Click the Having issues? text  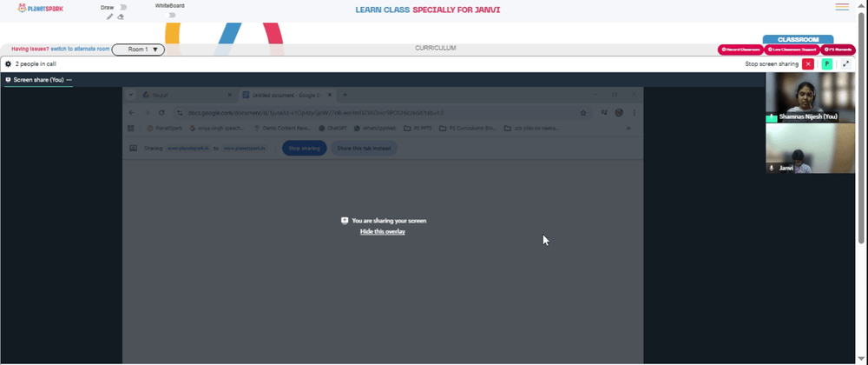[30, 49]
